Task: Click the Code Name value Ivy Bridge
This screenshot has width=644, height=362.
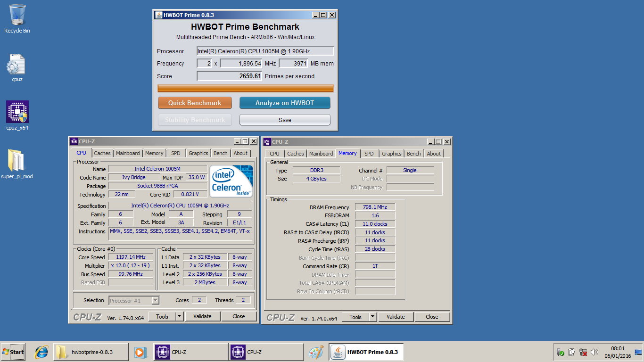Action: [134, 177]
